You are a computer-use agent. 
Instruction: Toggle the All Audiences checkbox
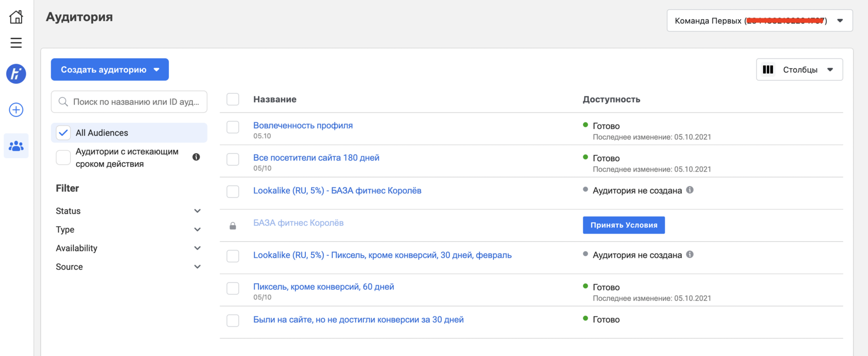tap(64, 133)
